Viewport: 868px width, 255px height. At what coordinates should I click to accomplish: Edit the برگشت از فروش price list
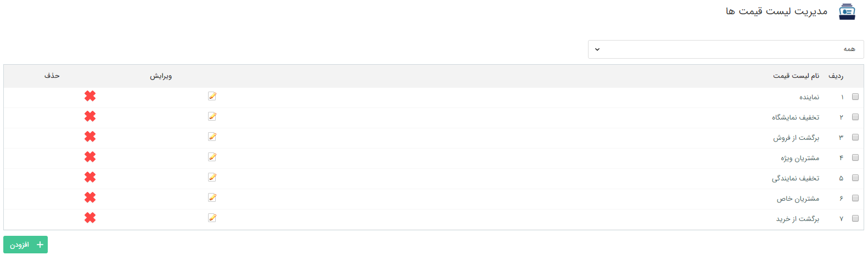pos(212,137)
